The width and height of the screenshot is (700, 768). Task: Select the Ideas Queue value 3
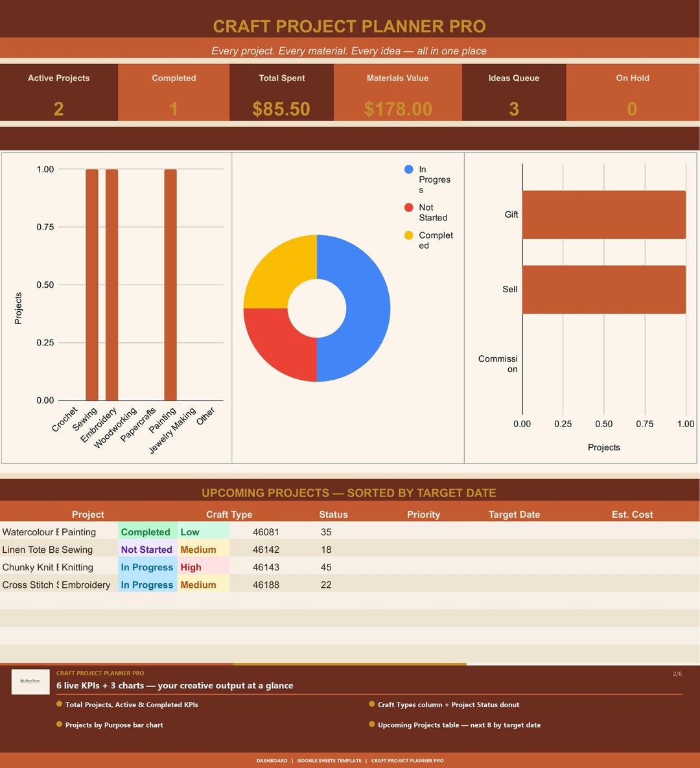pos(514,109)
